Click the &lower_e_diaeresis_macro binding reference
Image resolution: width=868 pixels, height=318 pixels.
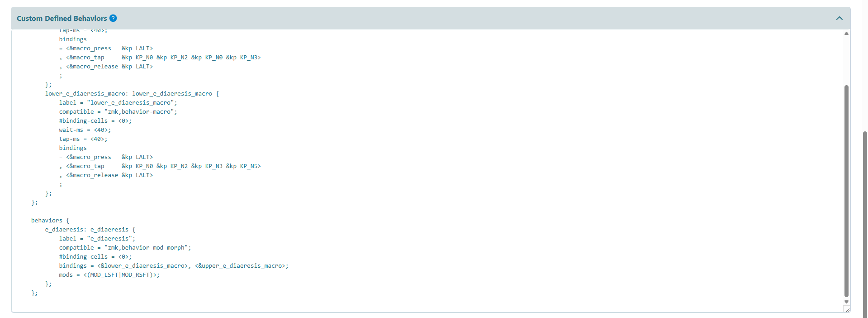[142, 266]
